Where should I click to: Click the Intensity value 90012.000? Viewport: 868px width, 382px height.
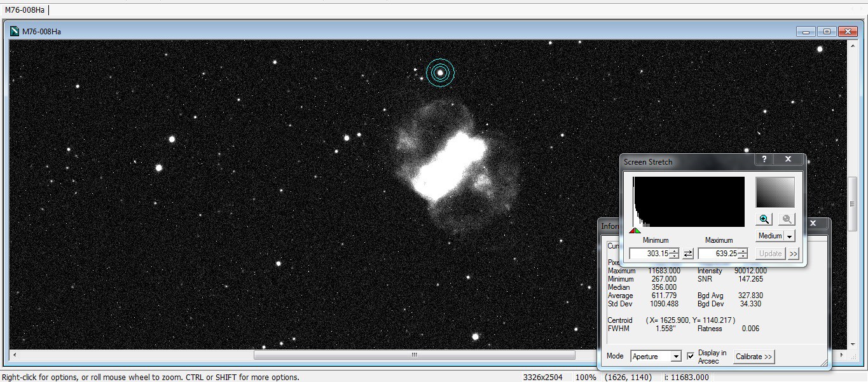[750, 271]
